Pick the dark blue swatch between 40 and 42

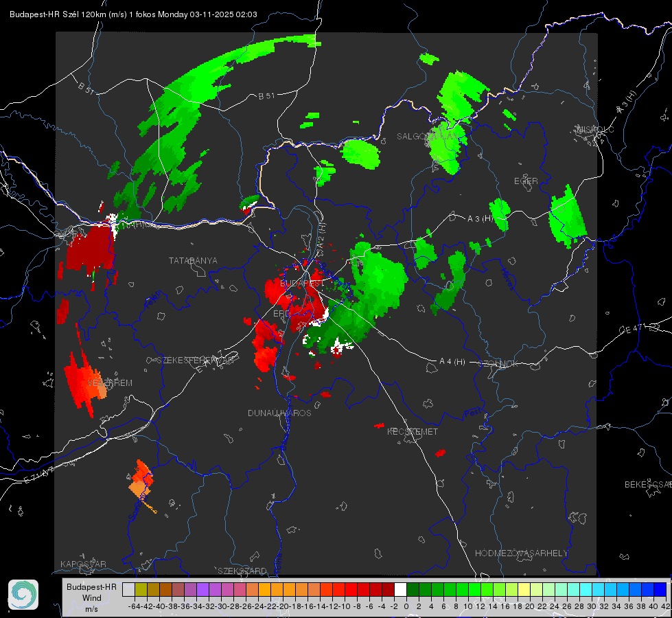pyautogui.click(x=660, y=589)
